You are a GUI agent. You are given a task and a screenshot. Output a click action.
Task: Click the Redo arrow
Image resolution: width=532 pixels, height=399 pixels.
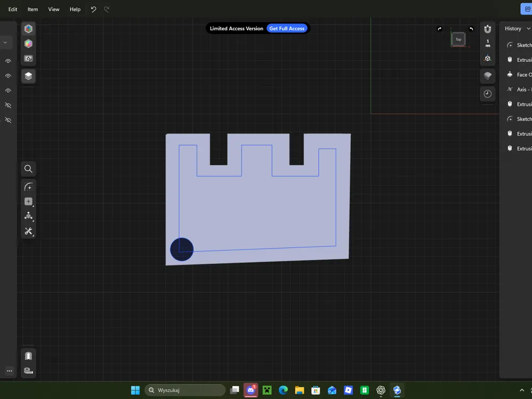(107, 10)
